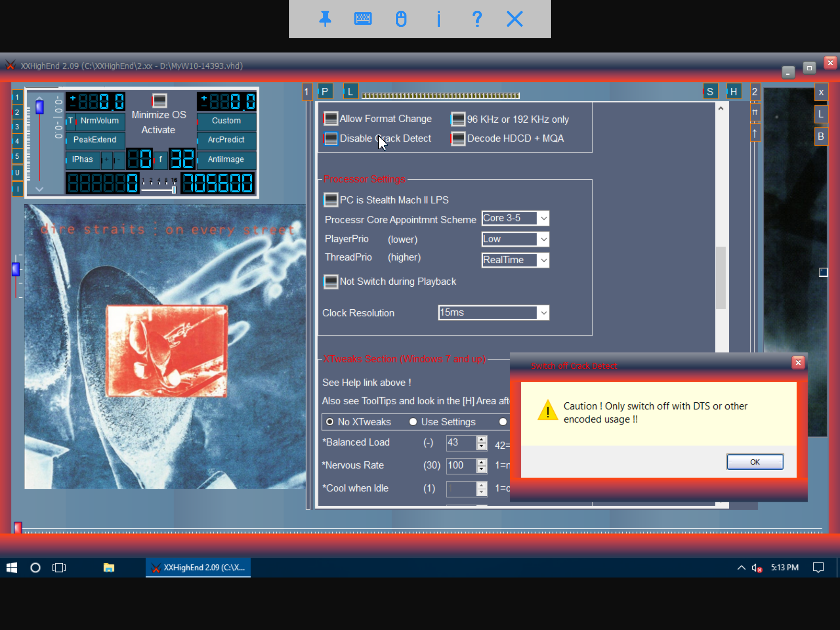This screenshot has height=630, width=840.
Task: Increase Balanced Load value
Action: click(482, 439)
